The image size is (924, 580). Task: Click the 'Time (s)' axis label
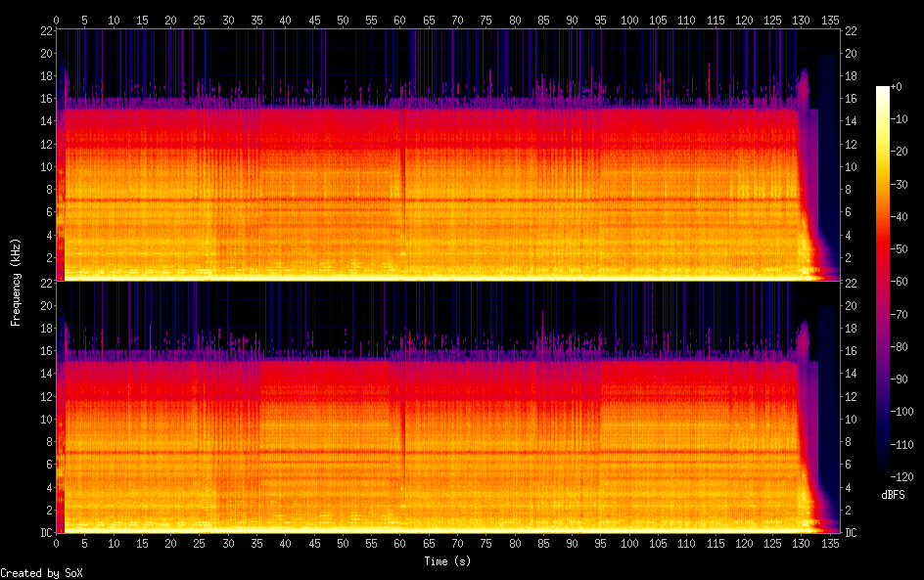[x=447, y=561]
